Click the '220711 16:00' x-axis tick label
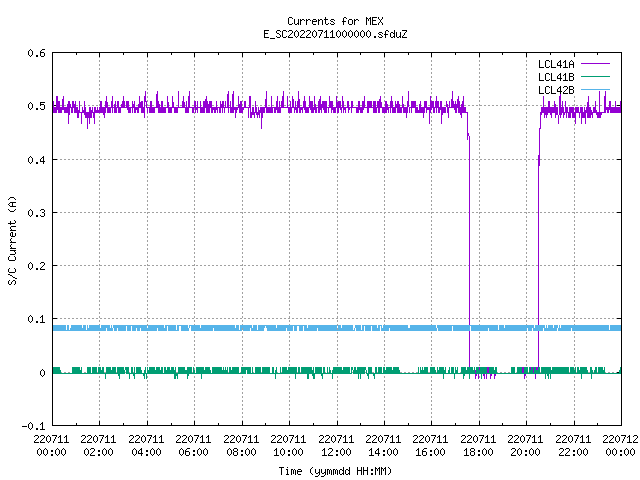The height and width of the screenshot is (480, 640). (x=431, y=446)
